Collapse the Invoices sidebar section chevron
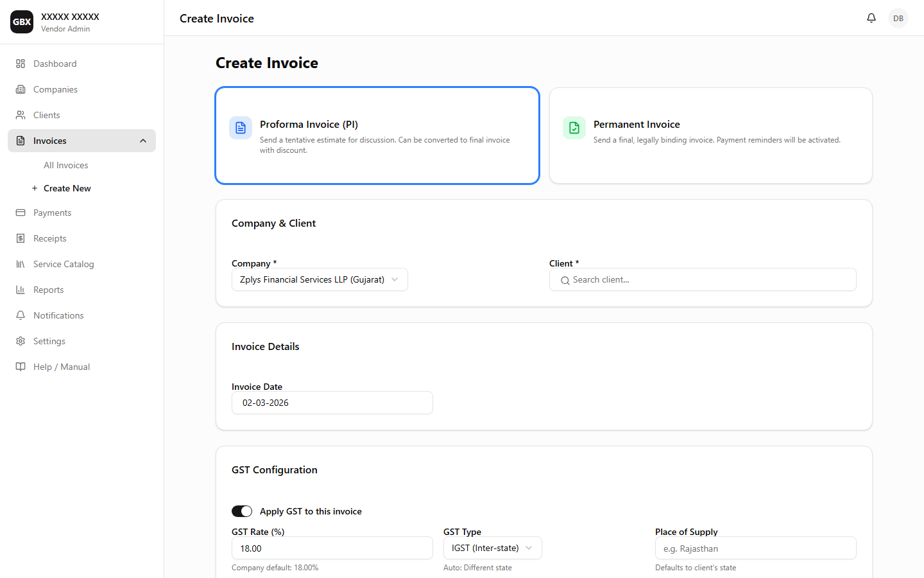 pos(143,141)
